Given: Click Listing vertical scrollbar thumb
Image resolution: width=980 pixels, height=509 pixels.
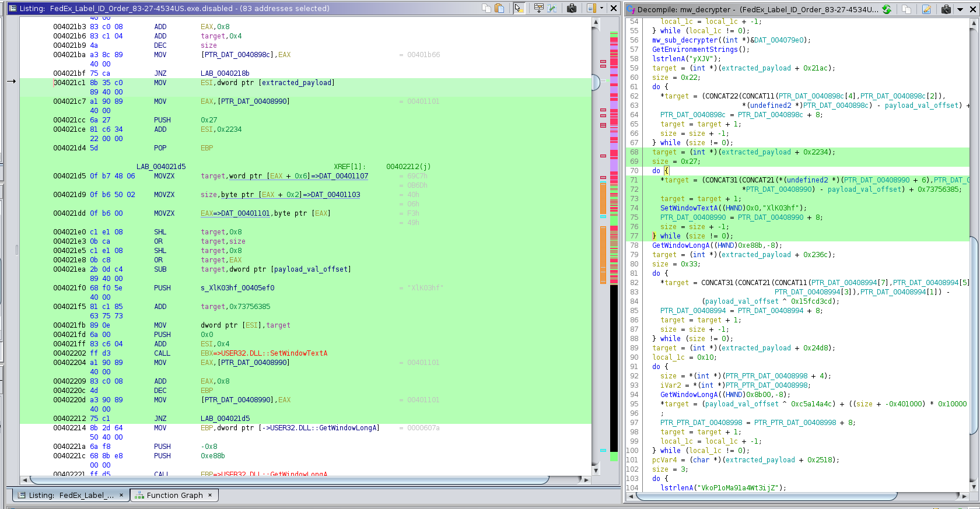Looking at the screenshot, I should pyautogui.click(x=596, y=82).
